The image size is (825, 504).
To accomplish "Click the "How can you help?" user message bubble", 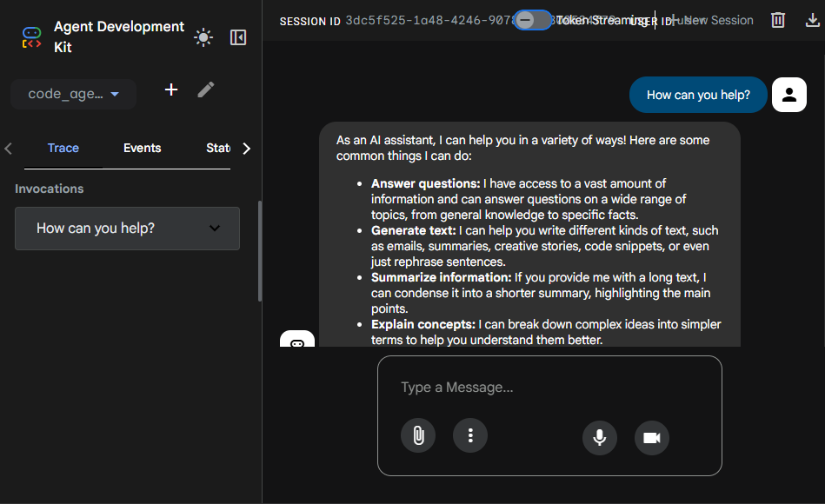I will click(698, 95).
